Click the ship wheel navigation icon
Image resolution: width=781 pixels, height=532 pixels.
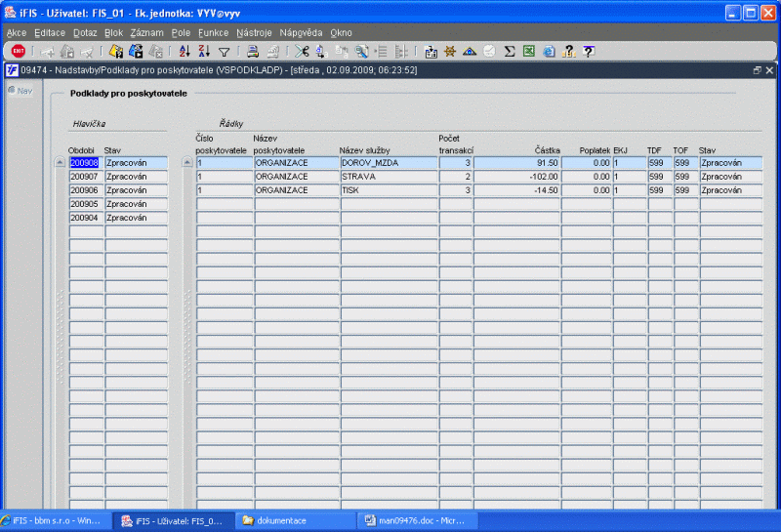tap(450, 52)
